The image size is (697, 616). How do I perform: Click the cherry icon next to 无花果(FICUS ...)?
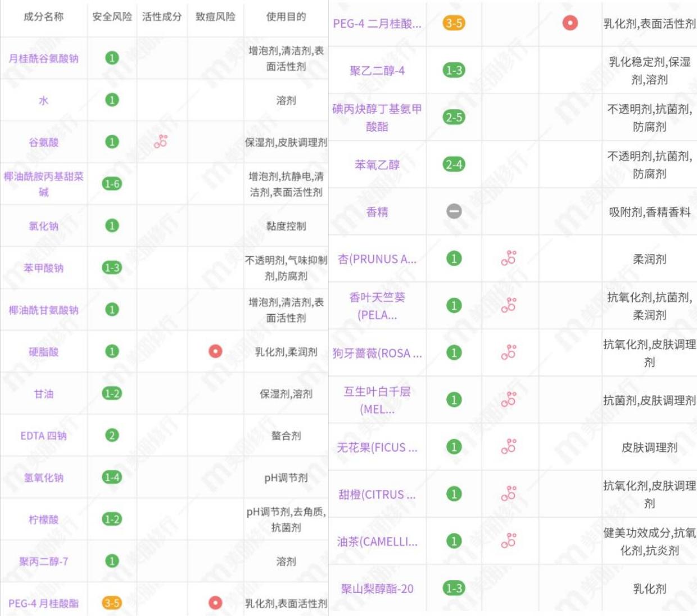[509, 447]
